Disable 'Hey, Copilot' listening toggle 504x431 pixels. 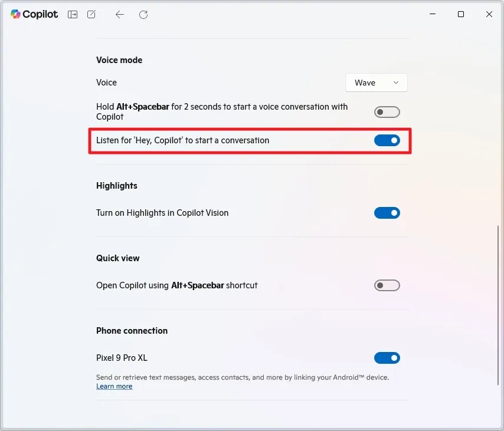click(x=387, y=140)
